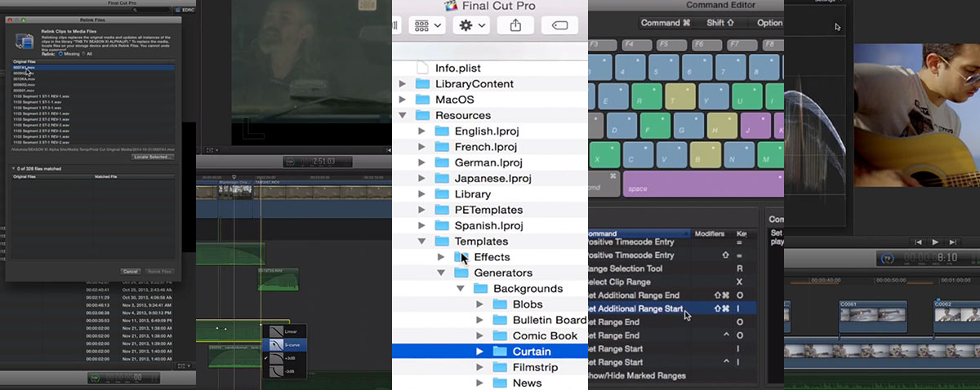The width and height of the screenshot is (980, 390).
Task: Toggle the Command ⌘ modifier in Command Editor
Action: pyautogui.click(x=666, y=23)
